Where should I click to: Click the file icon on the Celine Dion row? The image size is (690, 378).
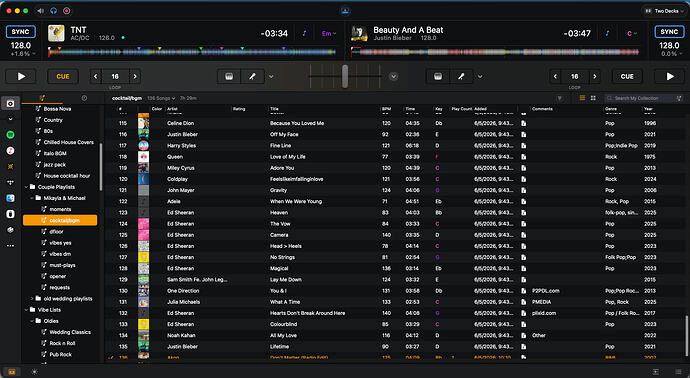523,123
